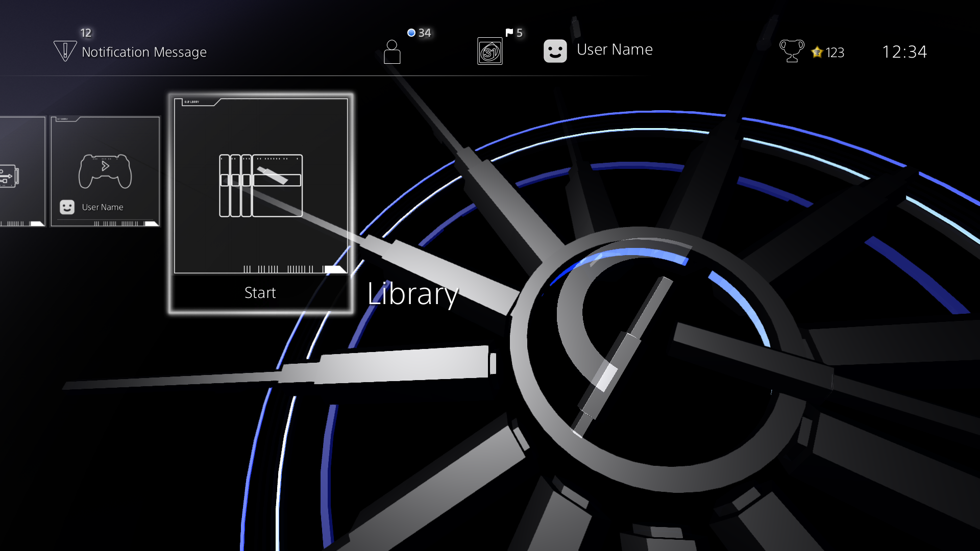The image size is (980, 551).
Task: Open the events calendar icon with 5 flags
Action: (x=489, y=51)
